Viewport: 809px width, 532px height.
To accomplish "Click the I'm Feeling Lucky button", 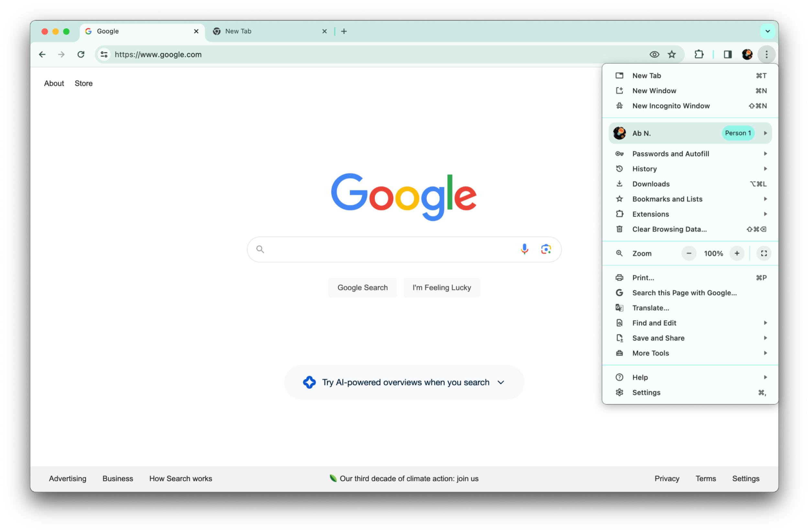I will (x=442, y=288).
